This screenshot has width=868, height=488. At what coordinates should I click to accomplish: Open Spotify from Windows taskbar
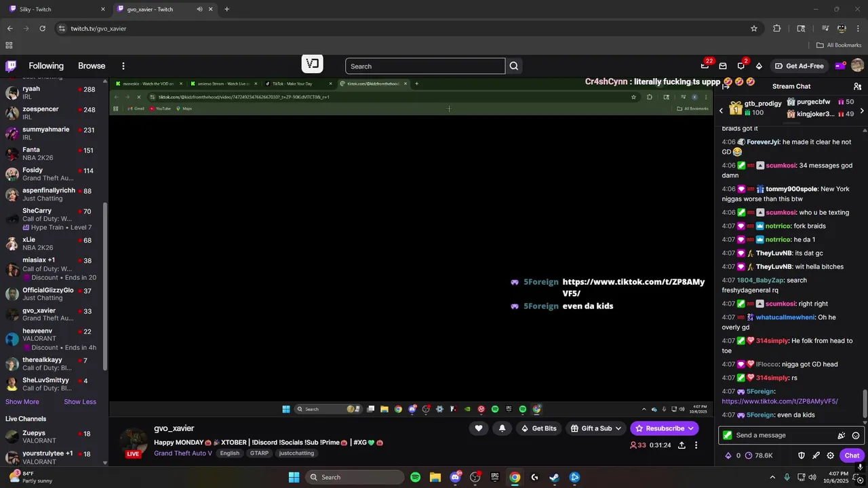tap(416, 477)
